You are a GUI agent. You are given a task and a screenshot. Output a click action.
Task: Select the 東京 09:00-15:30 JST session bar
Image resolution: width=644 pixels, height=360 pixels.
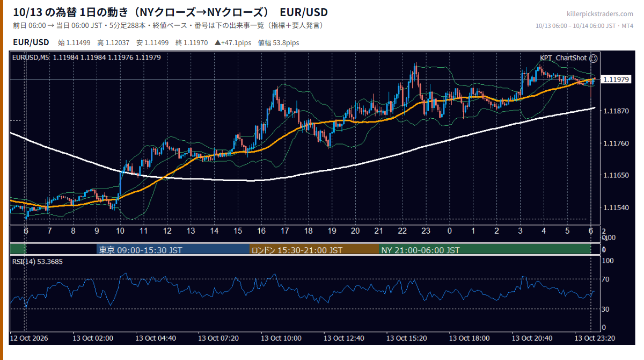pos(173,250)
